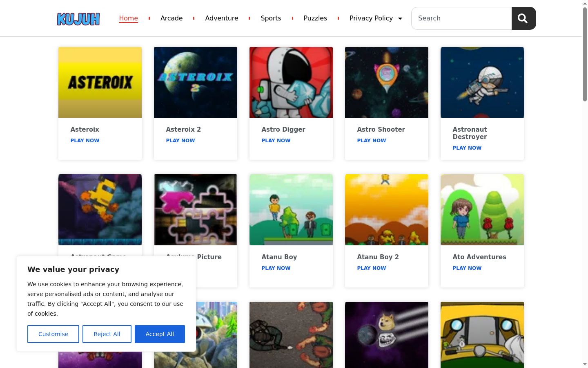
Task: Navigate to the Puzzles category
Action: [315, 18]
